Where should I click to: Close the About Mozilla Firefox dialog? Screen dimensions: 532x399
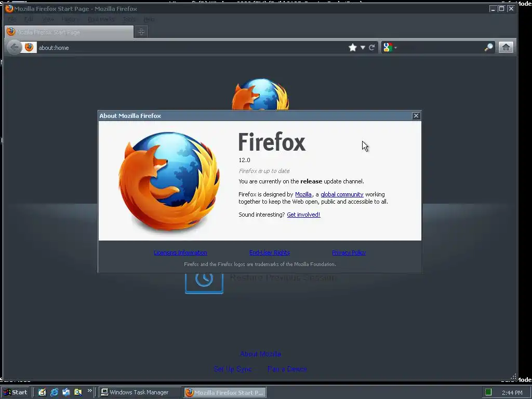[x=416, y=116]
